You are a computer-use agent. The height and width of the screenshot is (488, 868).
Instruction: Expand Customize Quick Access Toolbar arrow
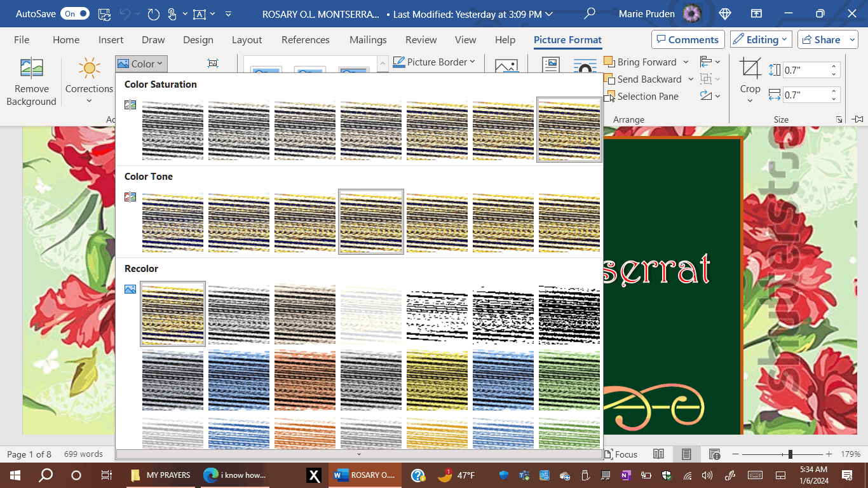pyautogui.click(x=229, y=13)
